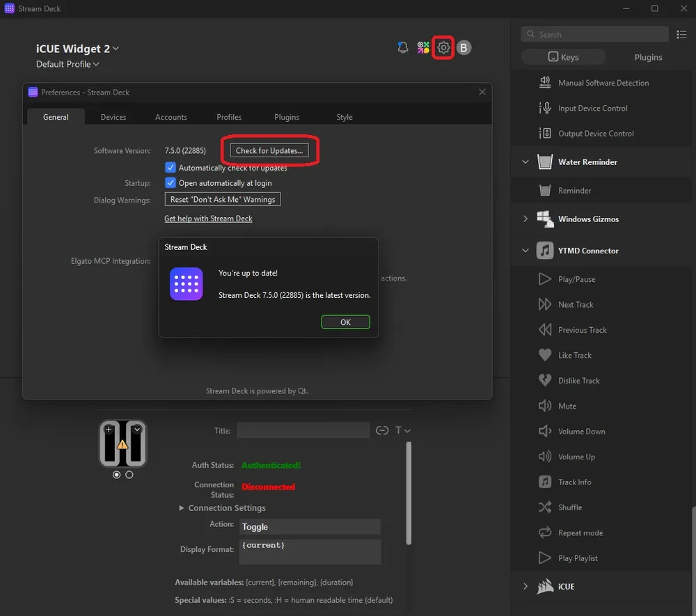The image size is (696, 616).
Task: Select the second page radio under dial preview
Action: tap(129, 475)
